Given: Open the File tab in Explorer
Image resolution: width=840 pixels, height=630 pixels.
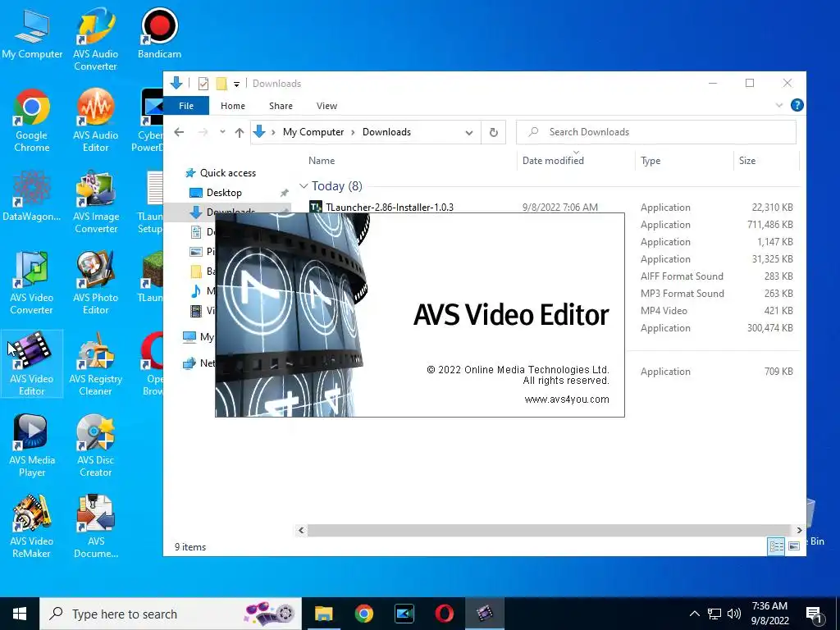Looking at the screenshot, I should click(x=186, y=106).
